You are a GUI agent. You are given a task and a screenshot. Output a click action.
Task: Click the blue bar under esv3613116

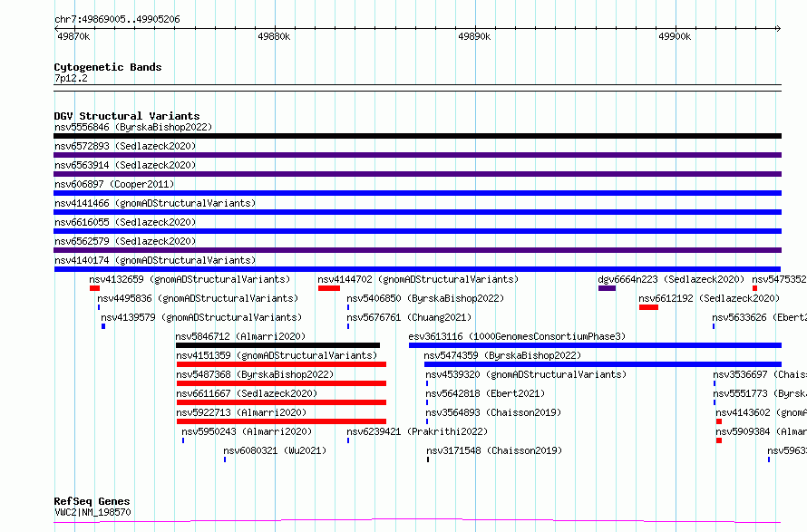tap(595, 345)
